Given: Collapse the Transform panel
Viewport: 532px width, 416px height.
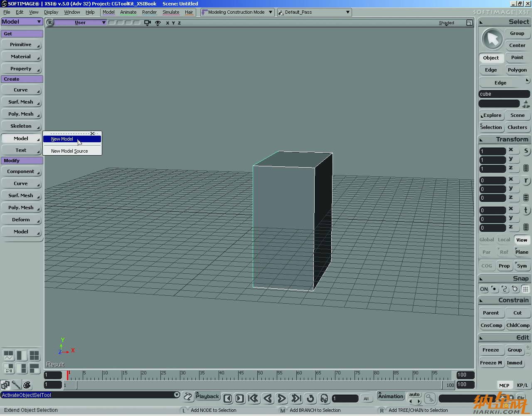Looking at the screenshot, I should [x=481, y=140].
